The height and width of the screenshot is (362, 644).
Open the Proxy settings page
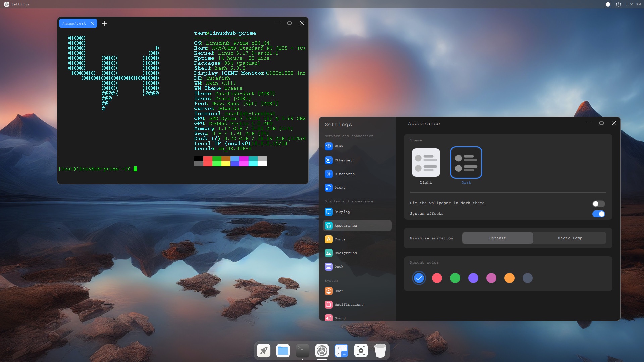[x=340, y=188]
